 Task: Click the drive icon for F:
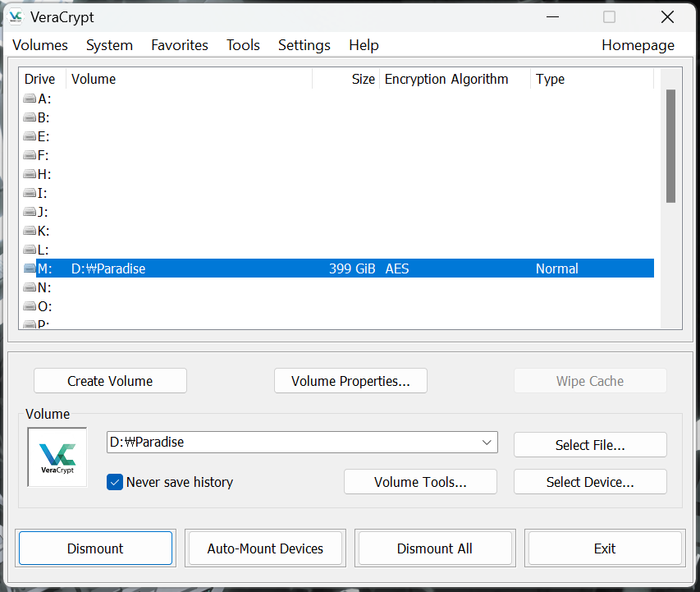pos(30,155)
